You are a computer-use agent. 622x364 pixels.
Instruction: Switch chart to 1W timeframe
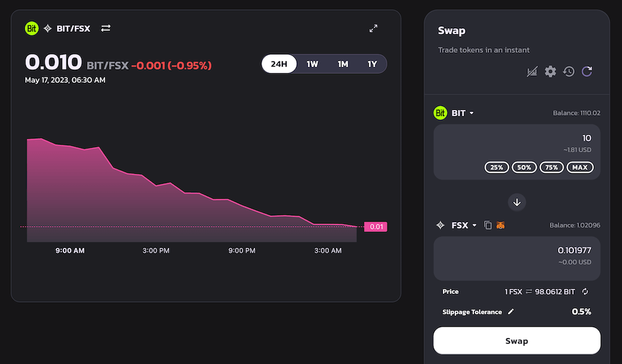[312, 63]
